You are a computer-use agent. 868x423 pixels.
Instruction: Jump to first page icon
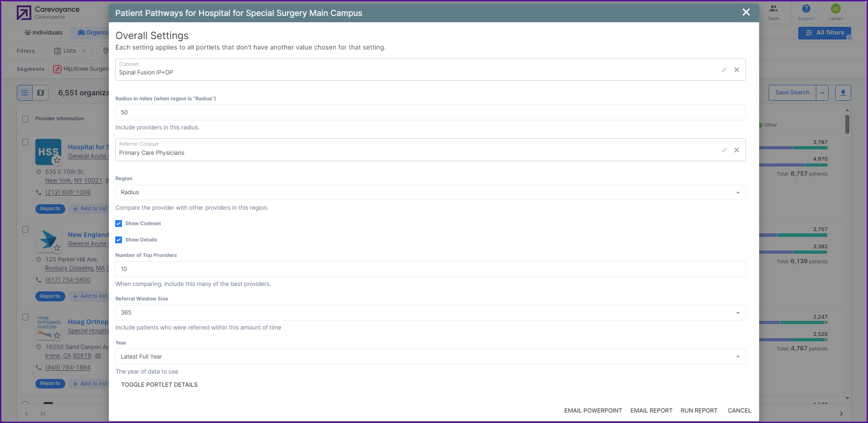pyautogui.click(x=43, y=414)
